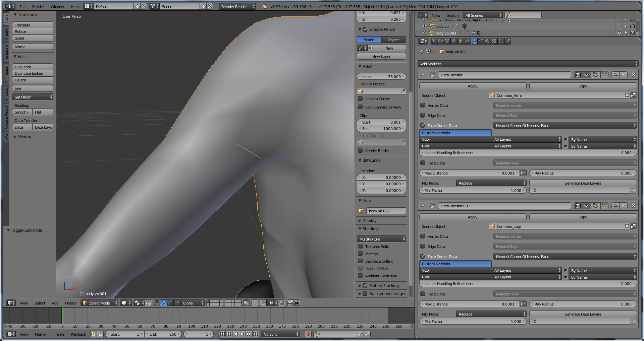Image resolution: width=644 pixels, height=341 pixels.
Task: Open the World properties tab
Action: (454, 41)
